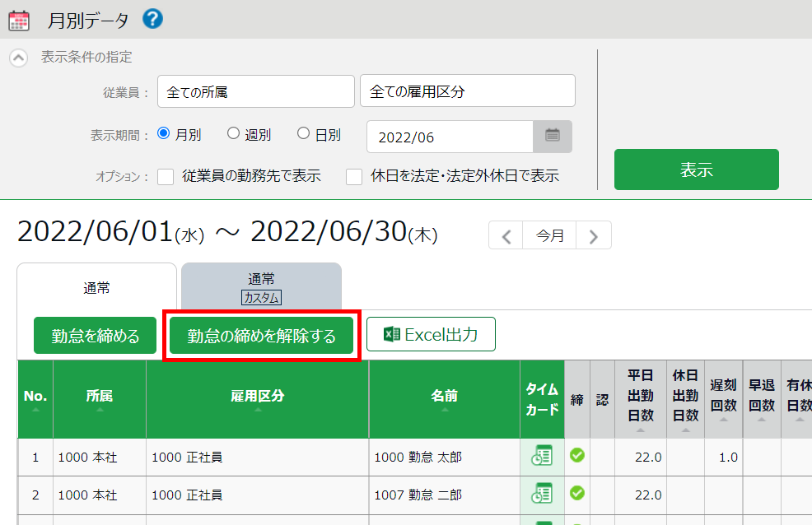This screenshot has width=812, height=525.
Task: Click the Excel出力 button
Action: tap(431, 335)
